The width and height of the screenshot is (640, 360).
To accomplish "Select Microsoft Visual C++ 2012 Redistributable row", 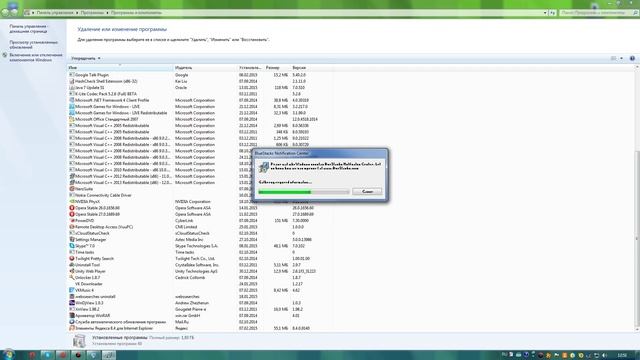I will (200, 176).
